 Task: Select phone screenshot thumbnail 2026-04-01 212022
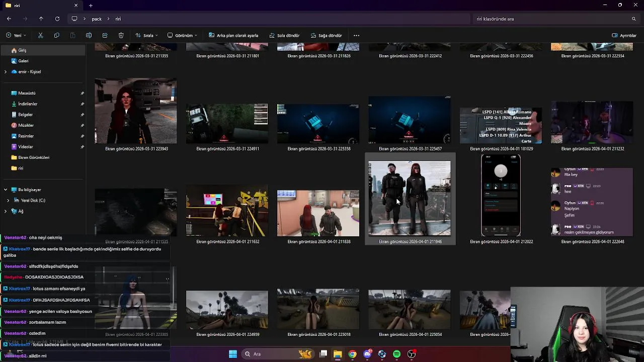(x=501, y=196)
